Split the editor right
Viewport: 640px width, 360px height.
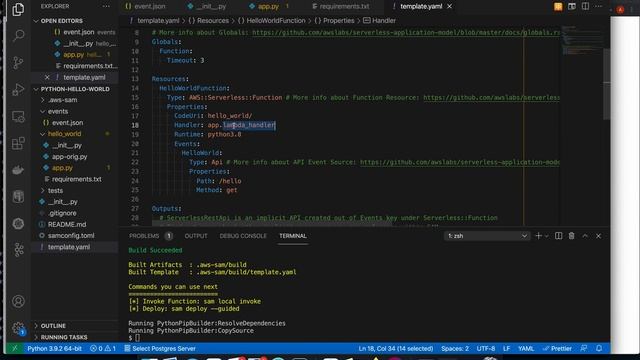[x=585, y=6]
